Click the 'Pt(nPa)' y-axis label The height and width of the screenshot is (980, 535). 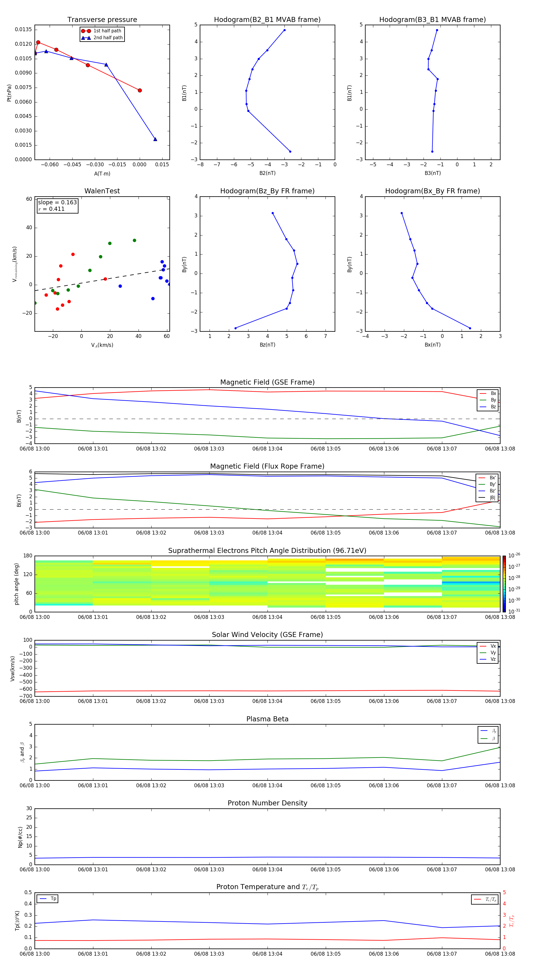(x=9, y=93)
